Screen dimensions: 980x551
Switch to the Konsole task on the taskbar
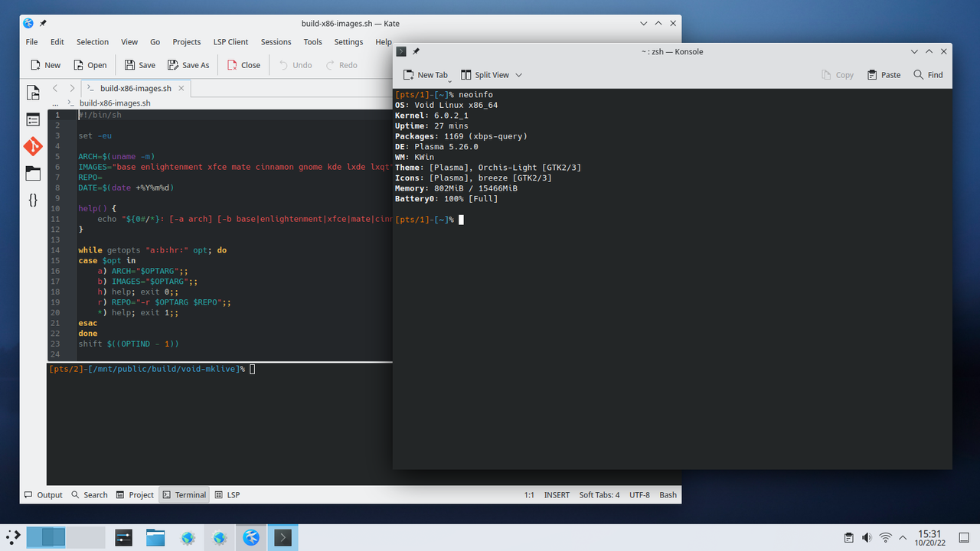pyautogui.click(x=283, y=538)
